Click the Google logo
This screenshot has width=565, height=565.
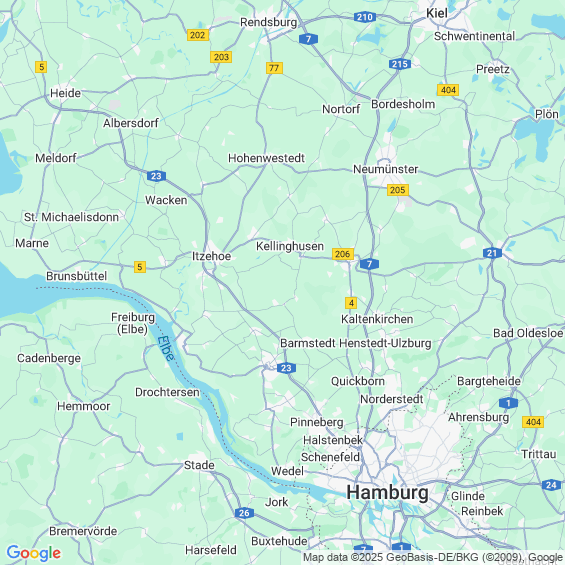pyautogui.click(x=34, y=553)
